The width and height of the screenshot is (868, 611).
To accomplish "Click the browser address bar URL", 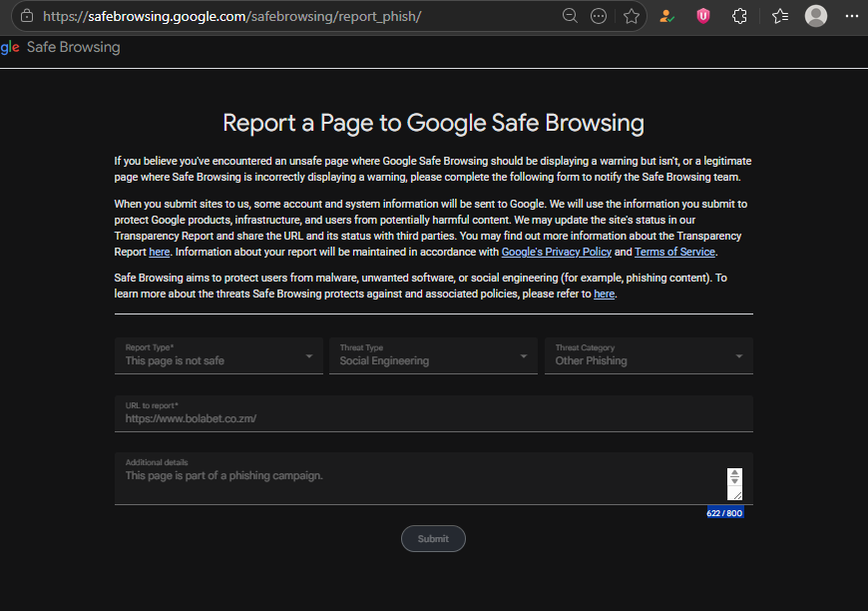I will point(232,17).
